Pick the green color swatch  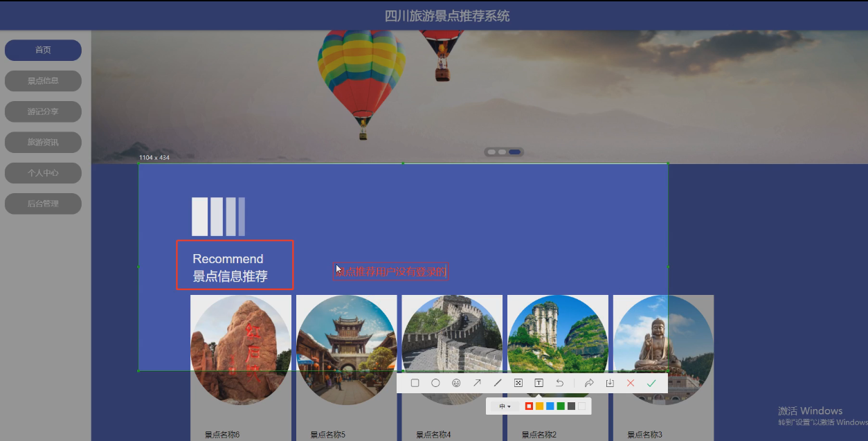click(x=561, y=406)
